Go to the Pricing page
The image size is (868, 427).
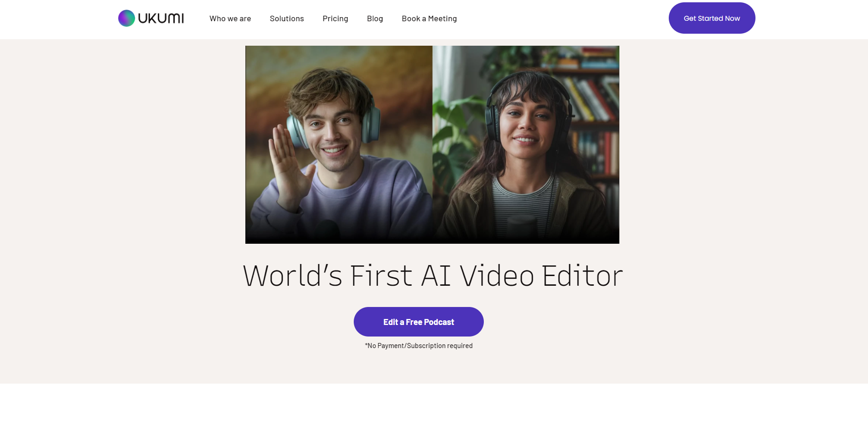[x=335, y=18]
